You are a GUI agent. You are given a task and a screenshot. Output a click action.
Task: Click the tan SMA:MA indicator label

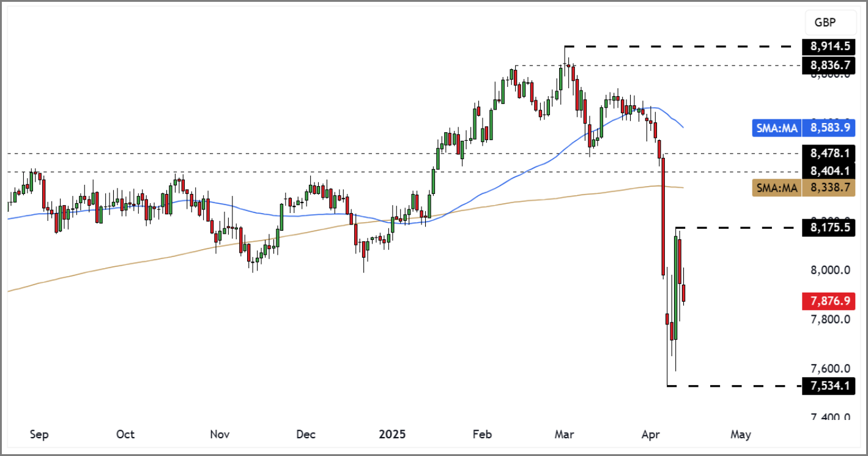pyautogui.click(x=777, y=189)
